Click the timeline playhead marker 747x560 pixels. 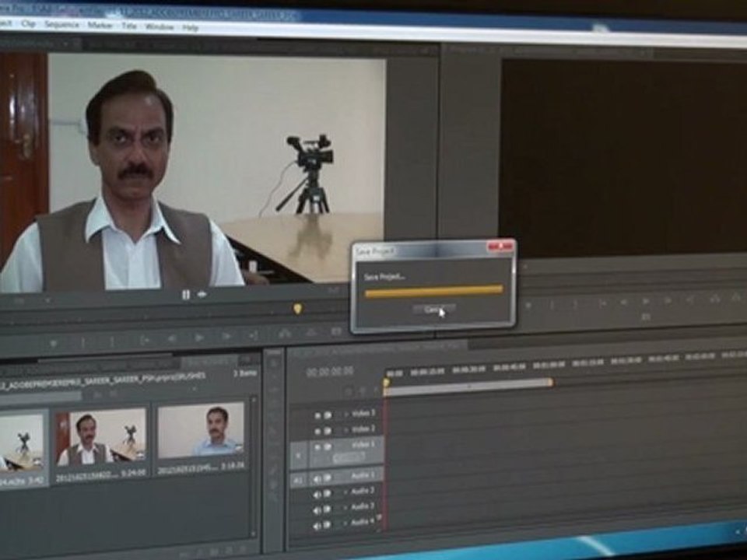click(x=387, y=382)
